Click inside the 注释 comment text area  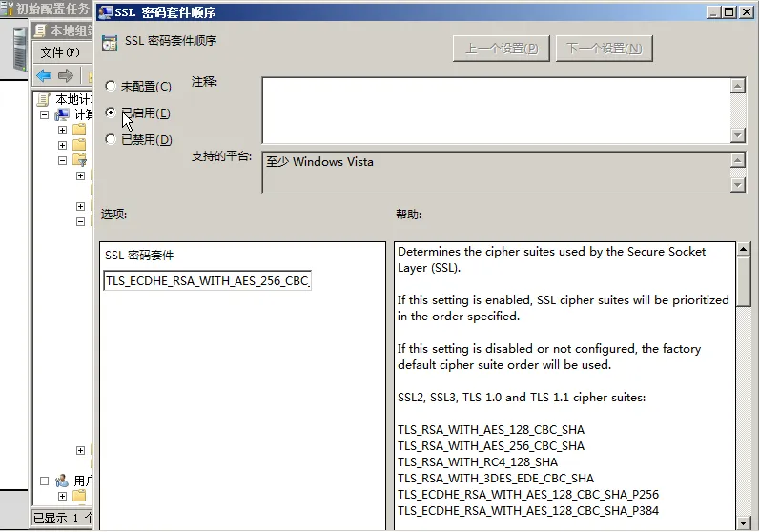(496, 111)
